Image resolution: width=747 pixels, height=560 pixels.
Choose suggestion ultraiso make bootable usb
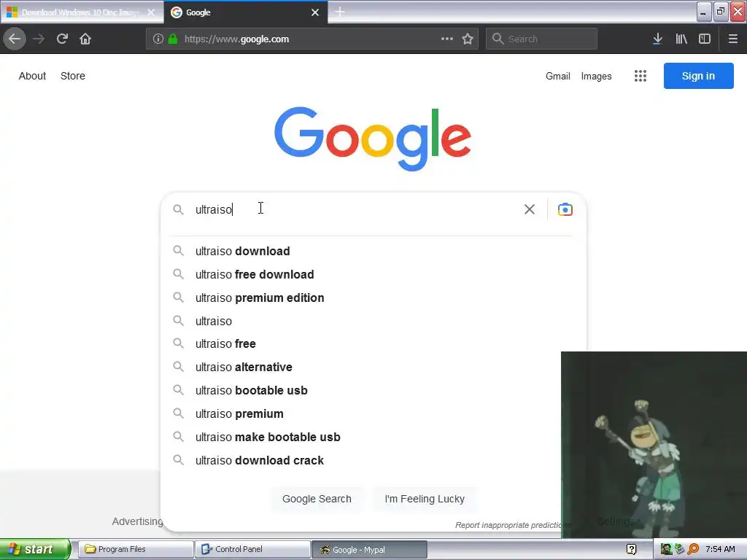coord(362,437)
